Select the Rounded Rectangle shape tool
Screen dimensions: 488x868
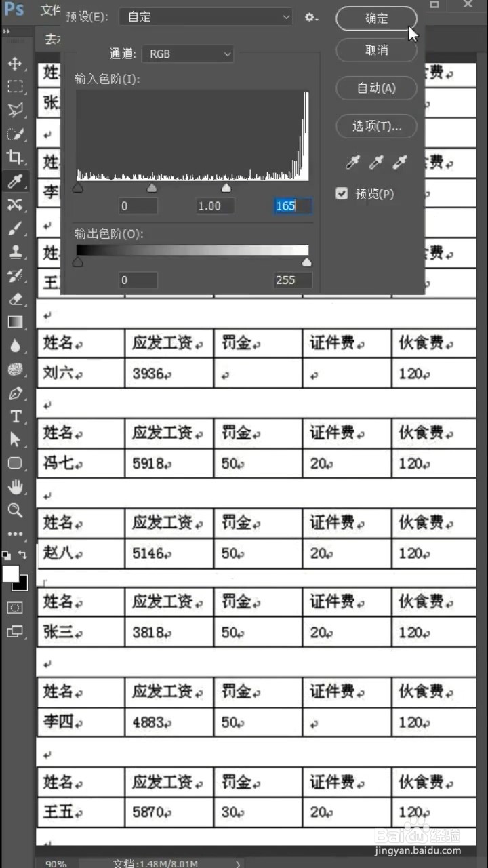(x=15, y=463)
